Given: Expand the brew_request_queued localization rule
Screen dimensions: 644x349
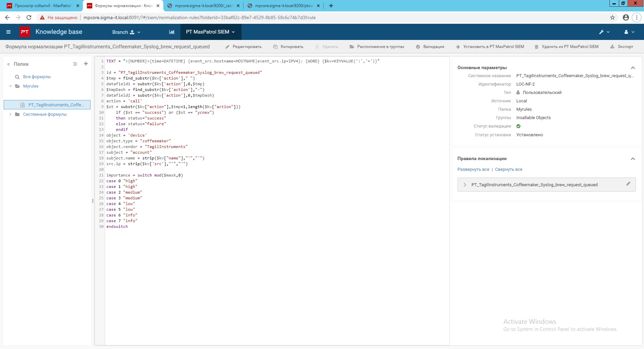Looking at the screenshot, I should 465,185.
